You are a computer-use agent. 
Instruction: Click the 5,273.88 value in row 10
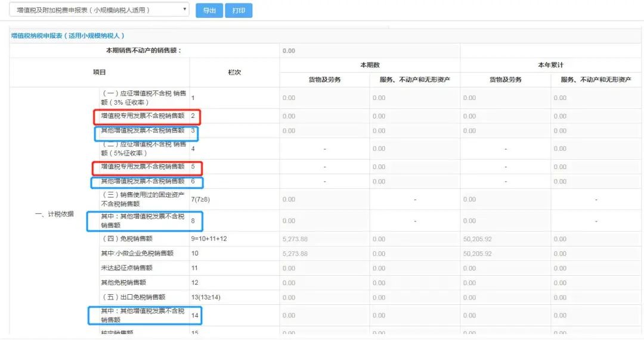(x=295, y=254)
